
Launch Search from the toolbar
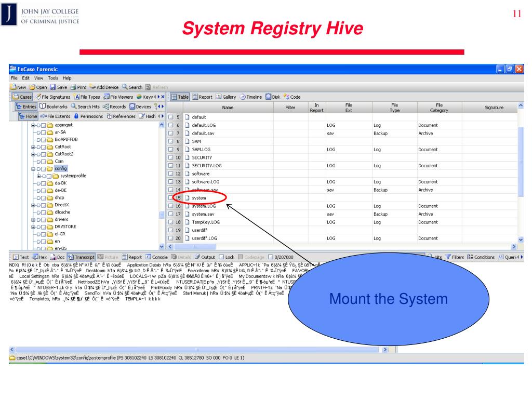pyautogui.click(x=132, y=87)
